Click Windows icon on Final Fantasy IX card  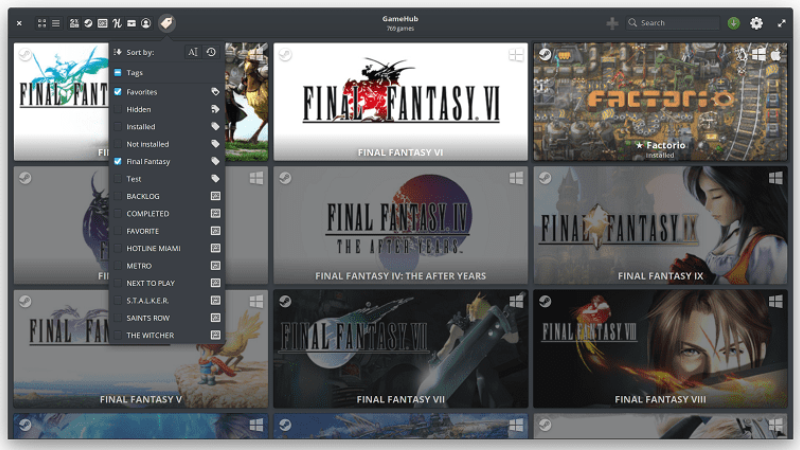[x=776, y=178]
